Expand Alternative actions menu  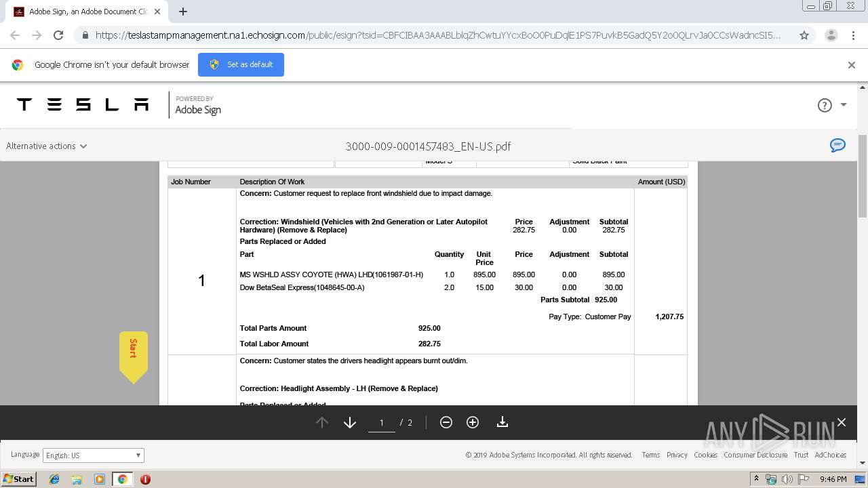pos(47,146)
